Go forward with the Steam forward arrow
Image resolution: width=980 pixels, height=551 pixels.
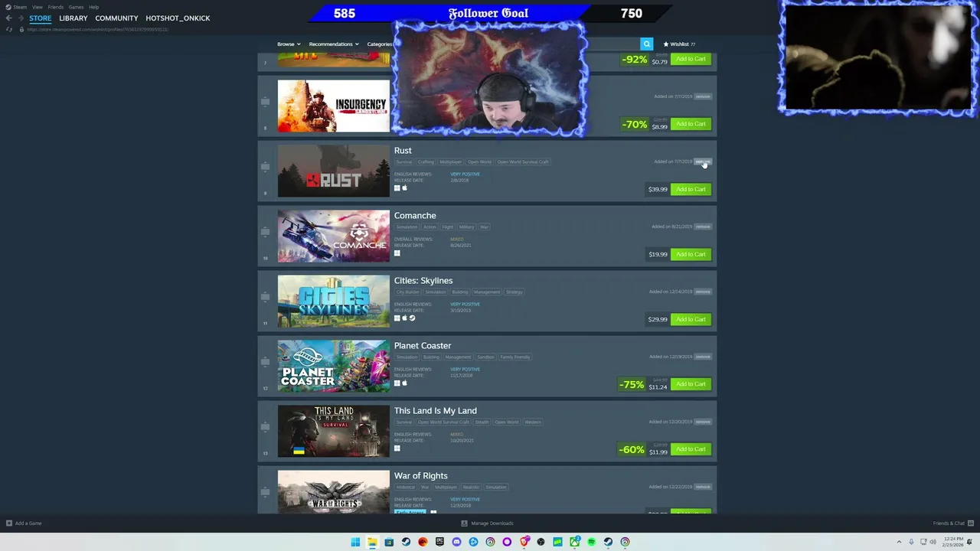(21, 18)
